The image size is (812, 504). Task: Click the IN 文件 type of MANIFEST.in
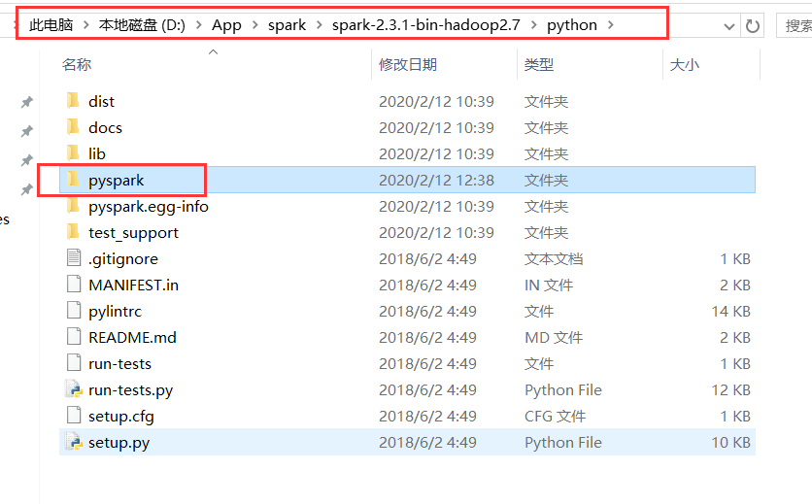point(549,286)
